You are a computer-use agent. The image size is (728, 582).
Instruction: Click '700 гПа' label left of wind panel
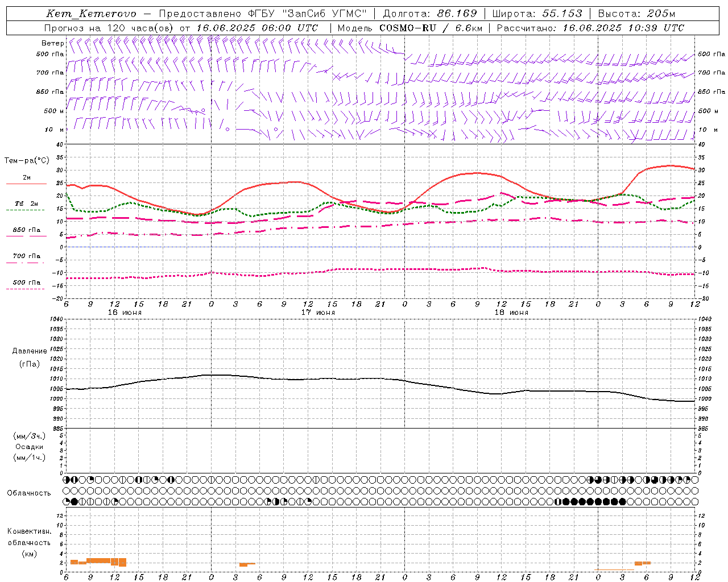click(50, 73)
